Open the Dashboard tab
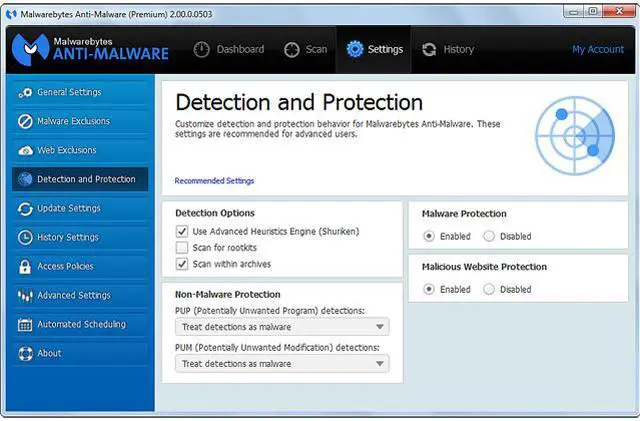The height and width of the screenshot is (421, 640). tap(229, 49)
